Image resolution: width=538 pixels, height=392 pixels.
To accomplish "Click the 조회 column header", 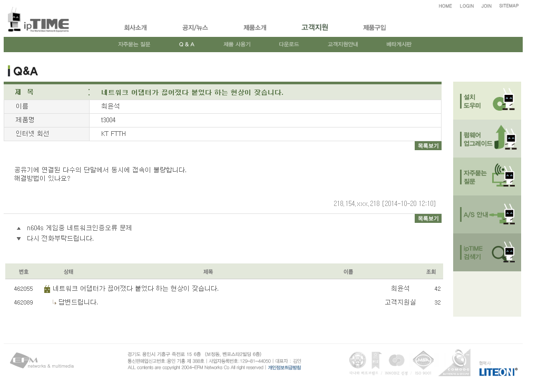I will (x=431, y=272).
